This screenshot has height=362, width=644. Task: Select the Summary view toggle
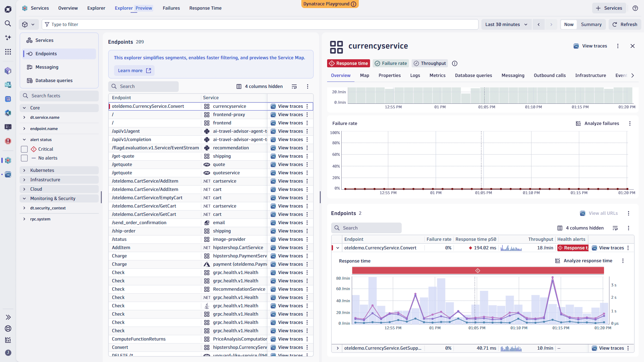pyautogui.click(x=591, y=24)
